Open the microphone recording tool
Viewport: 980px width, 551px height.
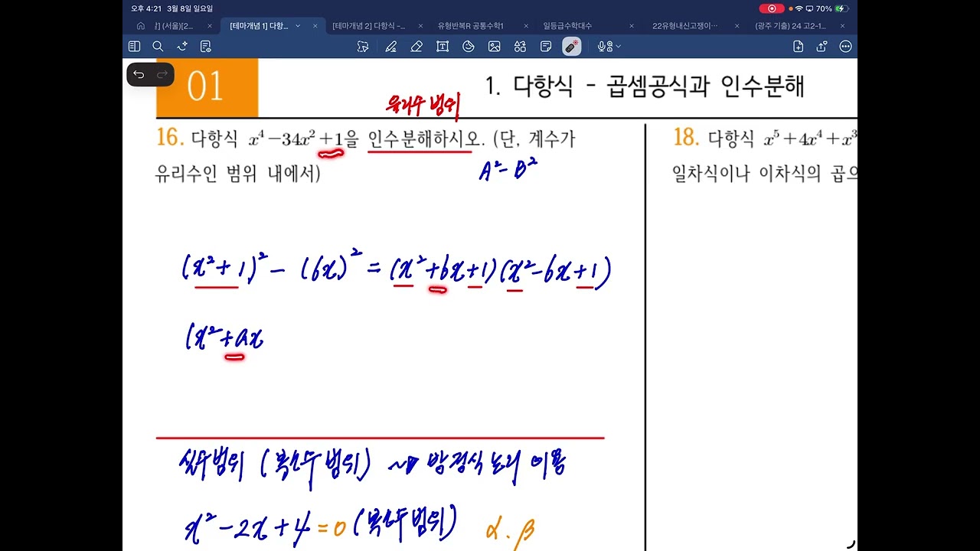pos(603,47)
